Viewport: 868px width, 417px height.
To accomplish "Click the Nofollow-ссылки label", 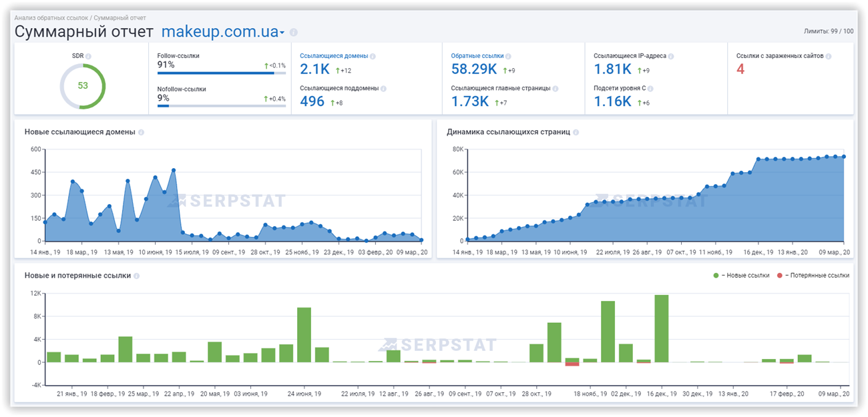I will coord(182,89).
